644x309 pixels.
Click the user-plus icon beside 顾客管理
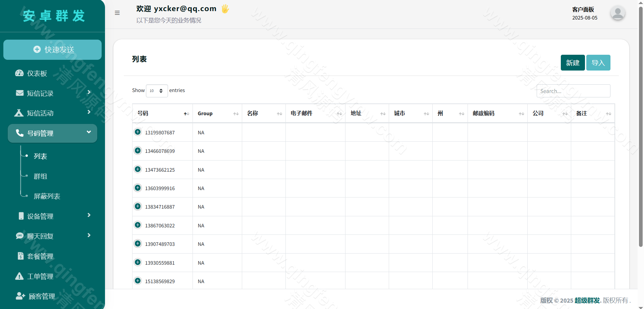20,296
